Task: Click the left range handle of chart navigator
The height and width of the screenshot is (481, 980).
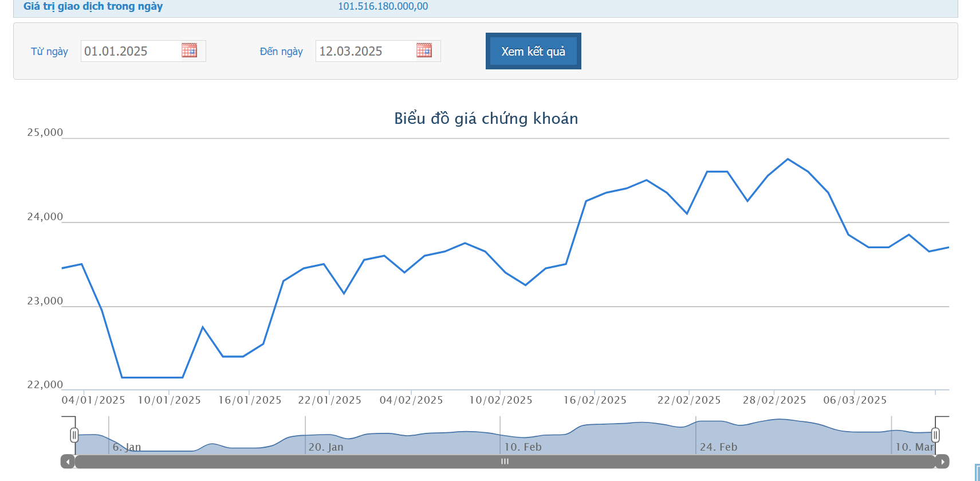Action: pyautogui.click(x=74, y=435)
